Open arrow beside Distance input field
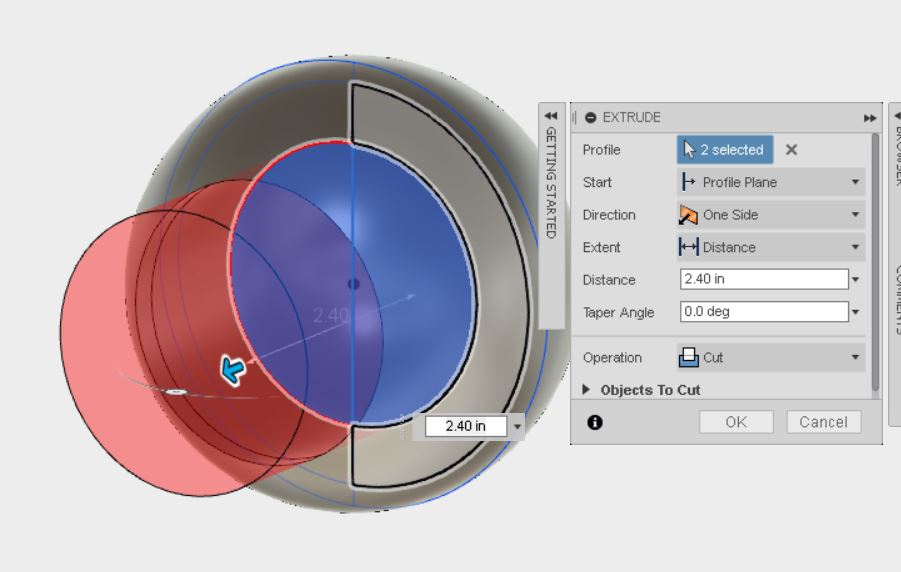This screenshot has height=572, width=901. point(856,280)
